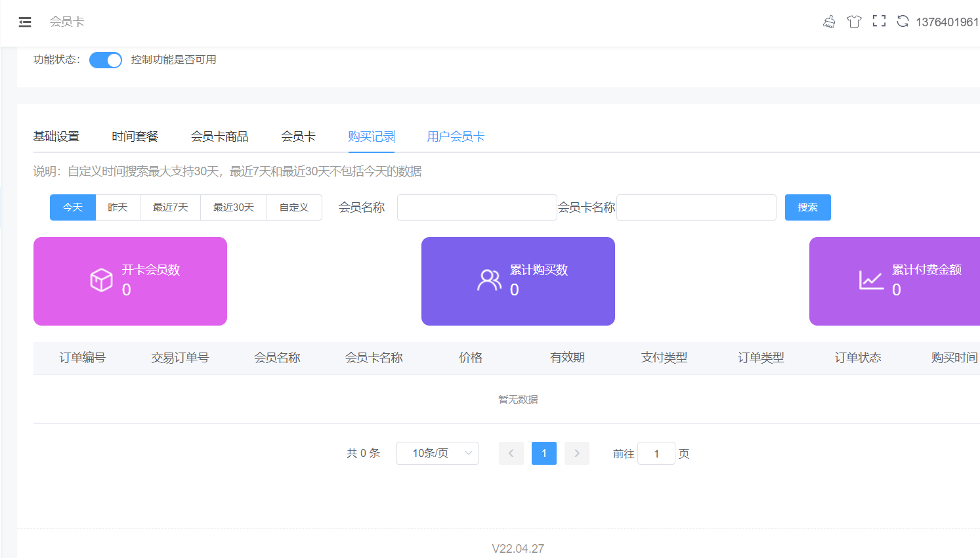
Task: Open the 会员卡商品 tab
Action: point(220,137)
